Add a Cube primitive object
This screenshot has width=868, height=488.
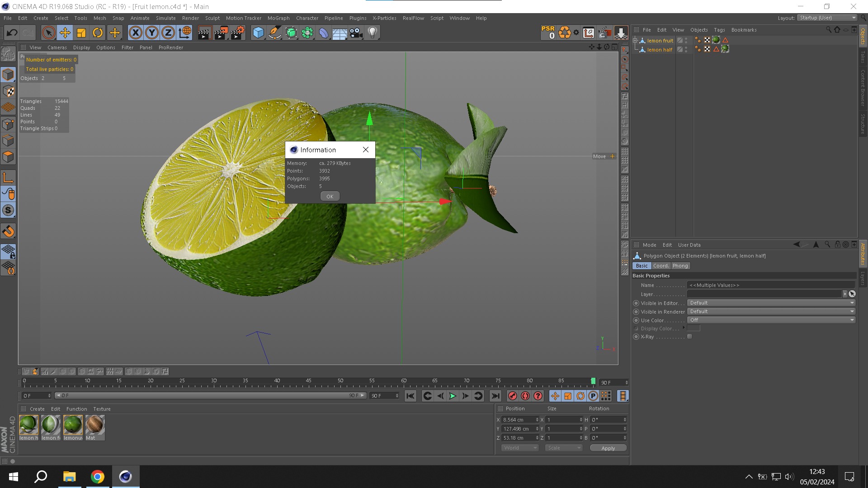tap(258, 33)
